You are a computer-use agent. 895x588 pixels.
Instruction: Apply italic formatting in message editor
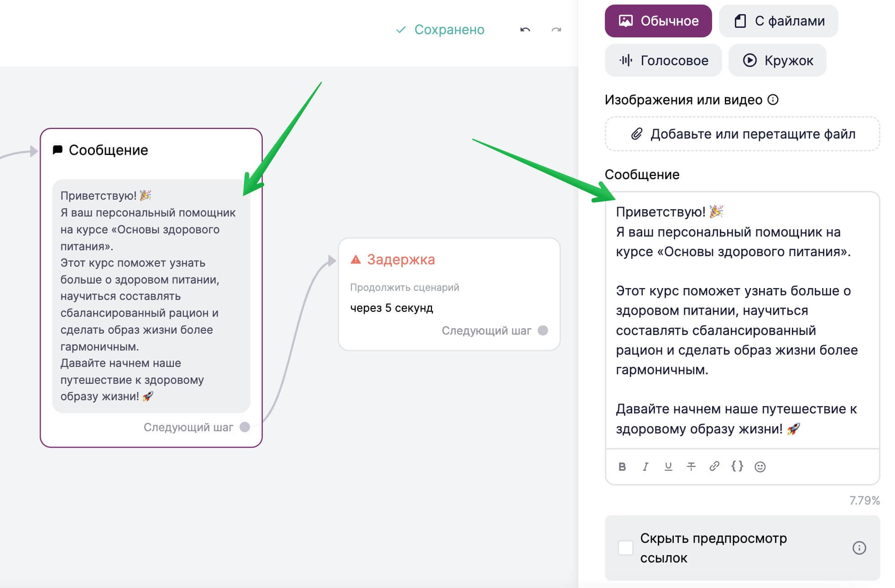tap(645, 466)
